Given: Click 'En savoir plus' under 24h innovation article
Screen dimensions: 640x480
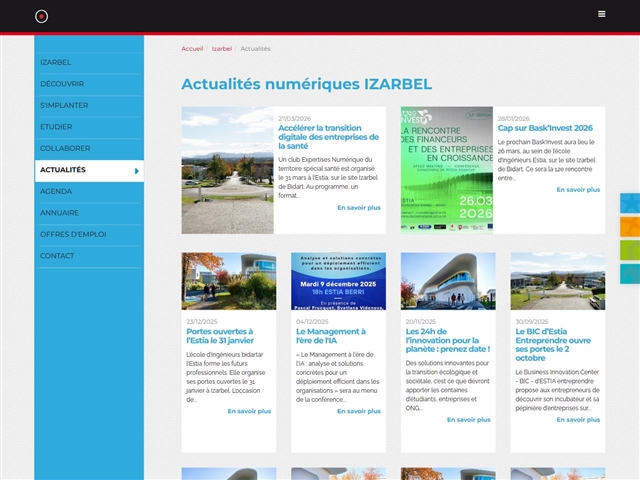Looking at the screenshot, I should [x=469, y=420].
